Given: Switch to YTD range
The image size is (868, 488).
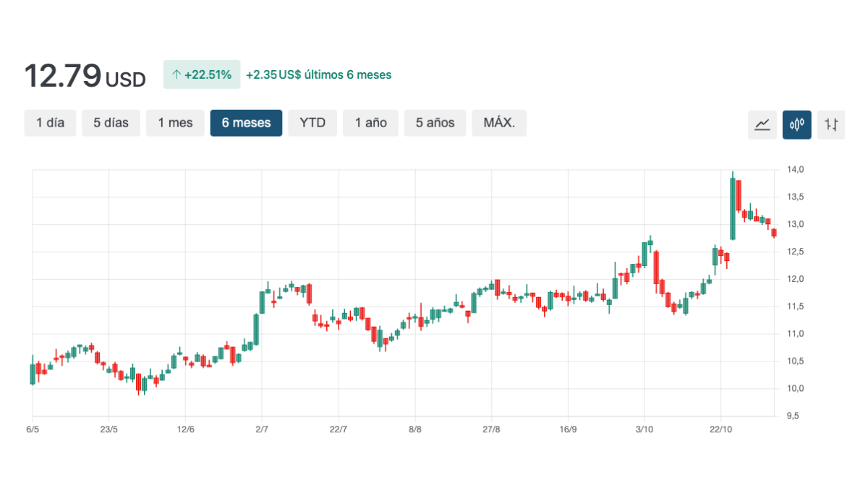Looking at the screenshot, I should point(312,123).
